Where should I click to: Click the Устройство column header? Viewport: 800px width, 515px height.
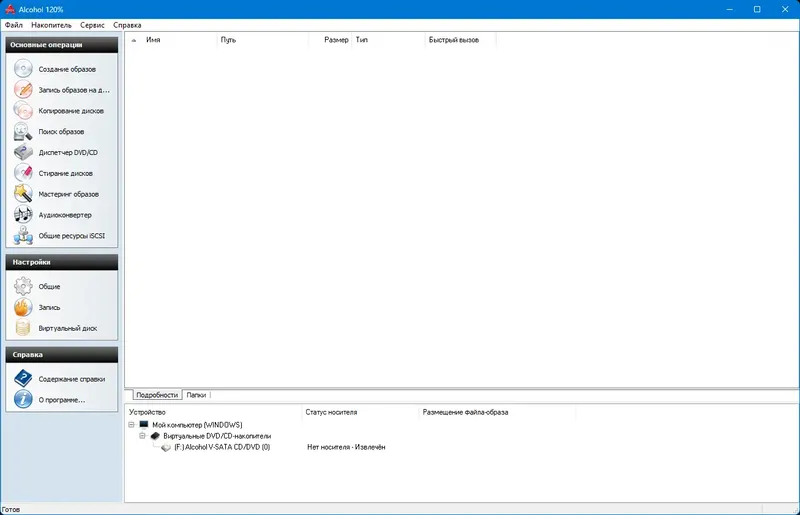tap(214, 412)
